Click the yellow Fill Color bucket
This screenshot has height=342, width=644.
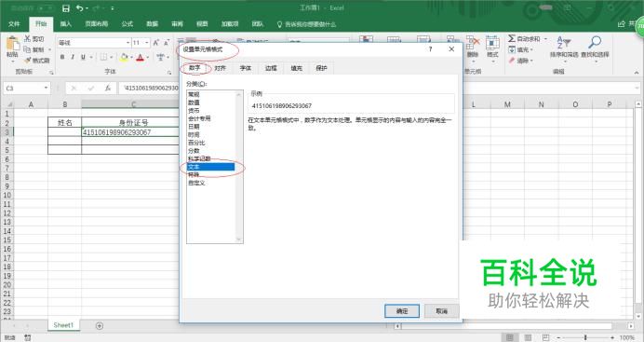124,57
